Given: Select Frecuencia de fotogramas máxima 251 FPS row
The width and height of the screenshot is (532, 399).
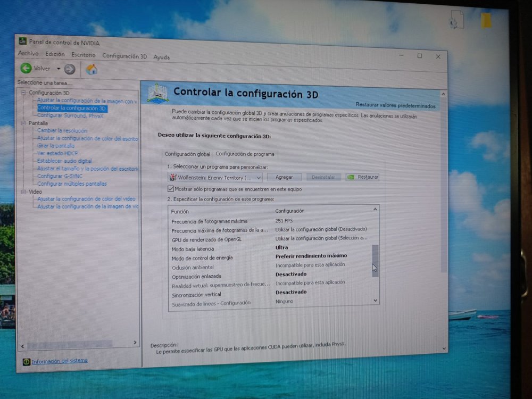Looking at the screenshot, I should click(x=270, y=221).
